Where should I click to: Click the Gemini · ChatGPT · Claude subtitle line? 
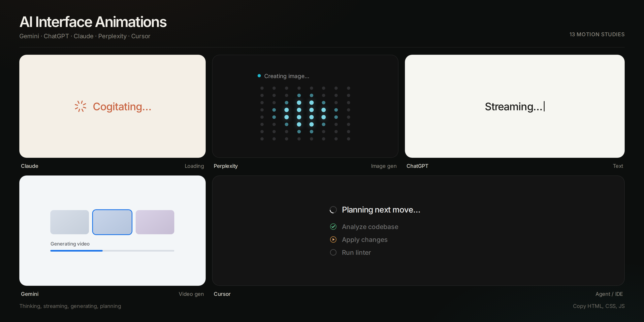(85, 36)
